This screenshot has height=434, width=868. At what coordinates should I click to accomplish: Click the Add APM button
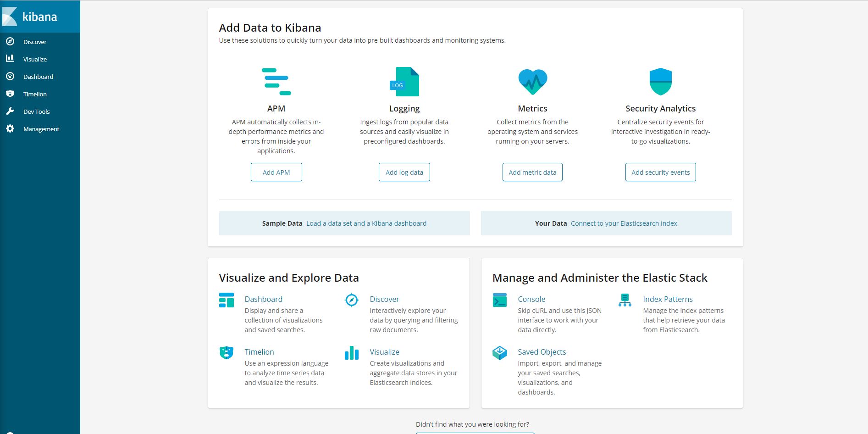(x=276, y=172)
